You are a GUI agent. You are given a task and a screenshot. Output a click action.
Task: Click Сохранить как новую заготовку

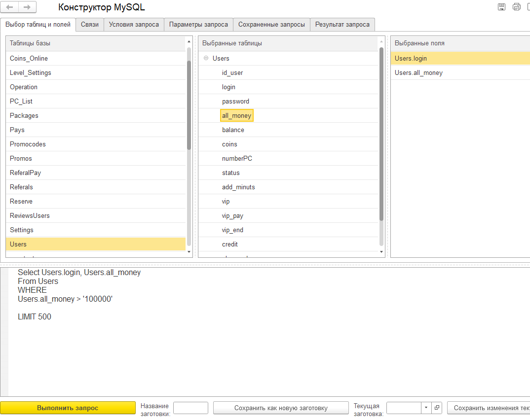click(281, 408)
